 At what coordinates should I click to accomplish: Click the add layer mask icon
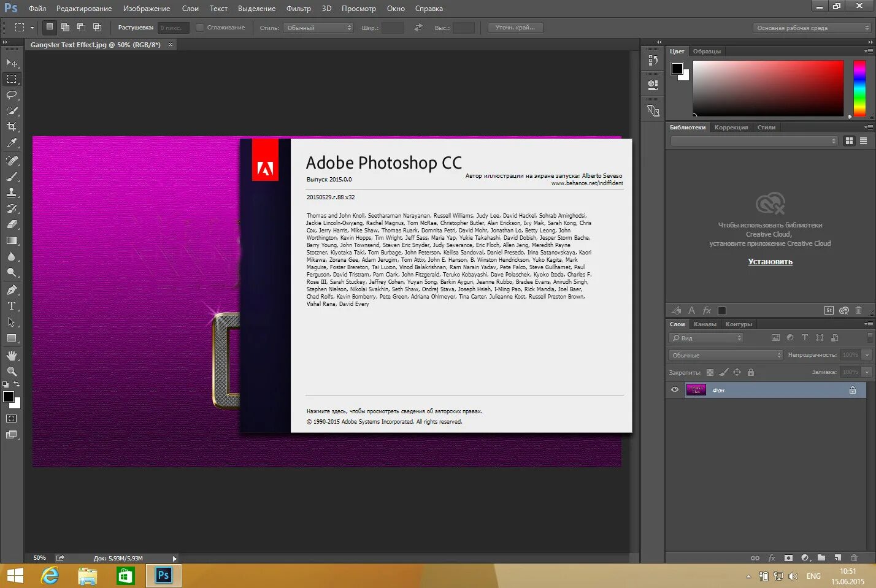(x=788, y=558)
